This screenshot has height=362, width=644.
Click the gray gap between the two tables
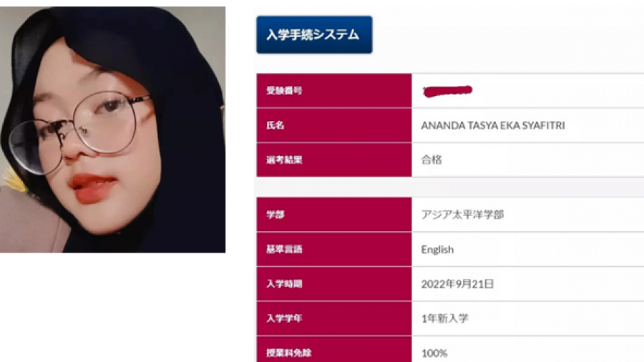(x=450, y=187)
